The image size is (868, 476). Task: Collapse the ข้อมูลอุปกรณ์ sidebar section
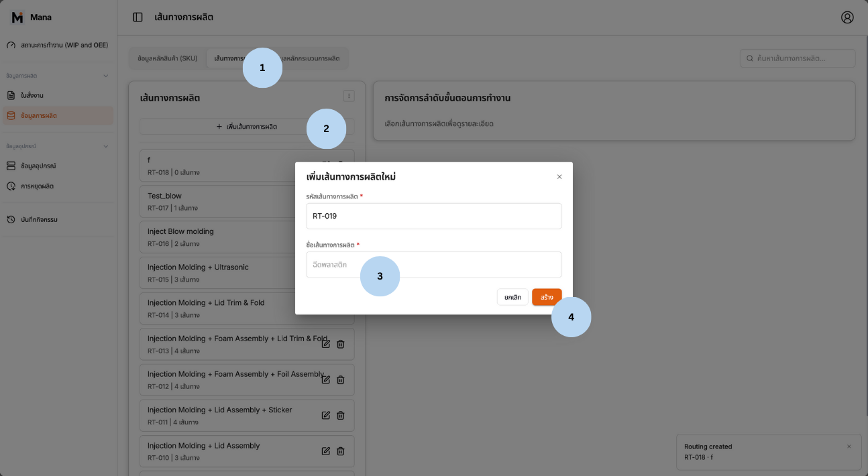point(105,146)
